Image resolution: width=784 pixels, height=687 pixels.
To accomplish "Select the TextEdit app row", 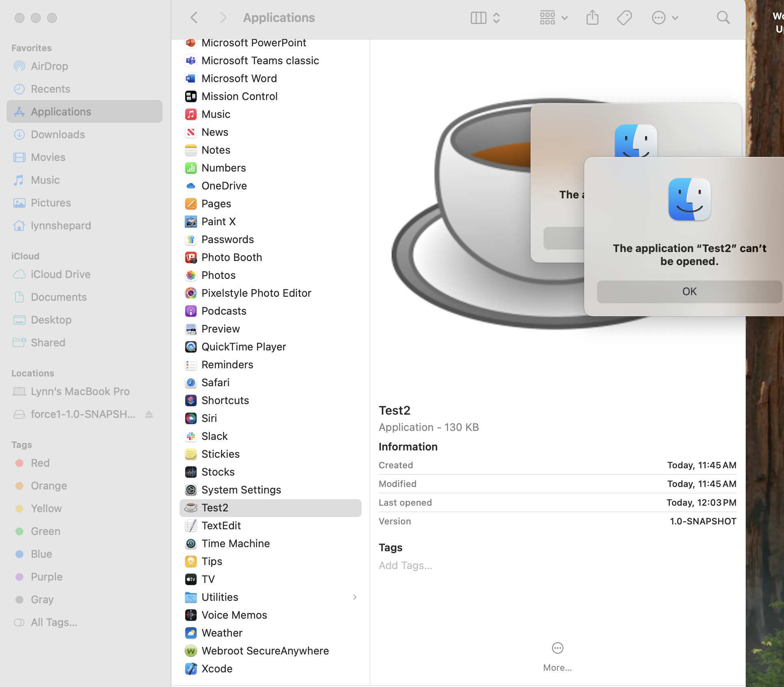I will pyautogui.click(x=270, y=525).
